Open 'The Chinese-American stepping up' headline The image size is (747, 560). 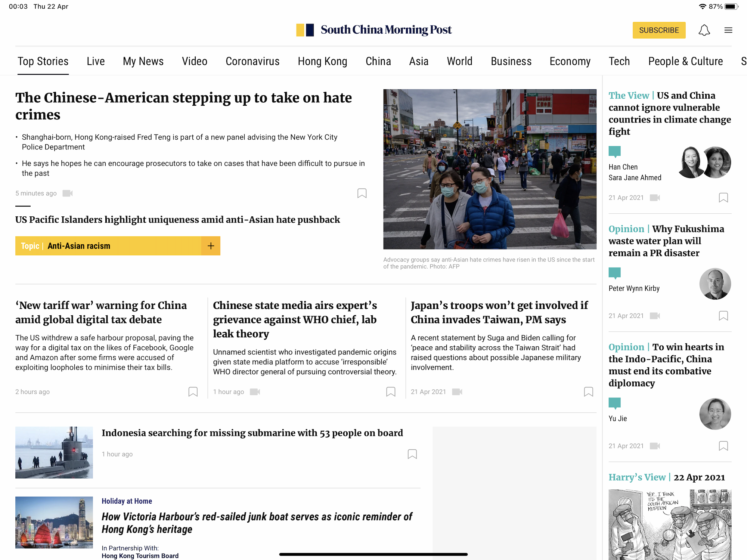(183, 106)
